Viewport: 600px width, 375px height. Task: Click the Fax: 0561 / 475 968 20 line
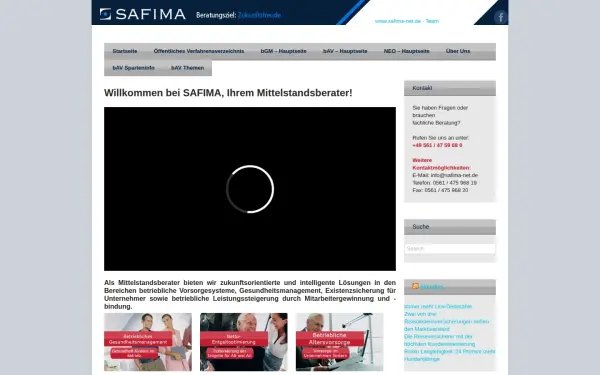click(440, 190)
